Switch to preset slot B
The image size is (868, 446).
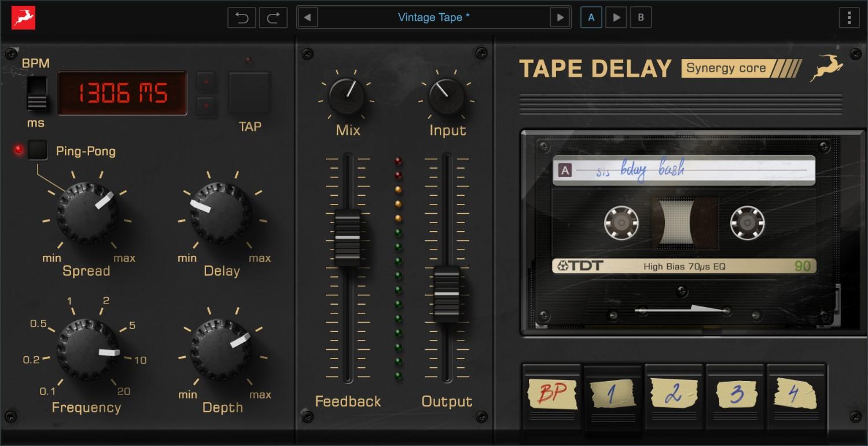click(x=641, y=17)
